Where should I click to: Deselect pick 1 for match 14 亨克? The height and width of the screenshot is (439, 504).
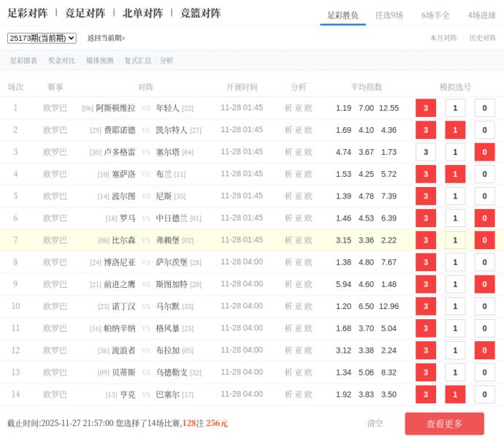(455, 394)
